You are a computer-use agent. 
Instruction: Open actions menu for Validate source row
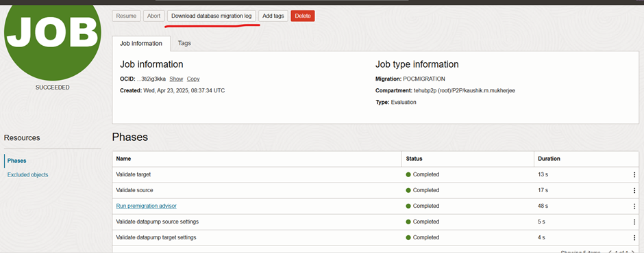click(634, 190)
